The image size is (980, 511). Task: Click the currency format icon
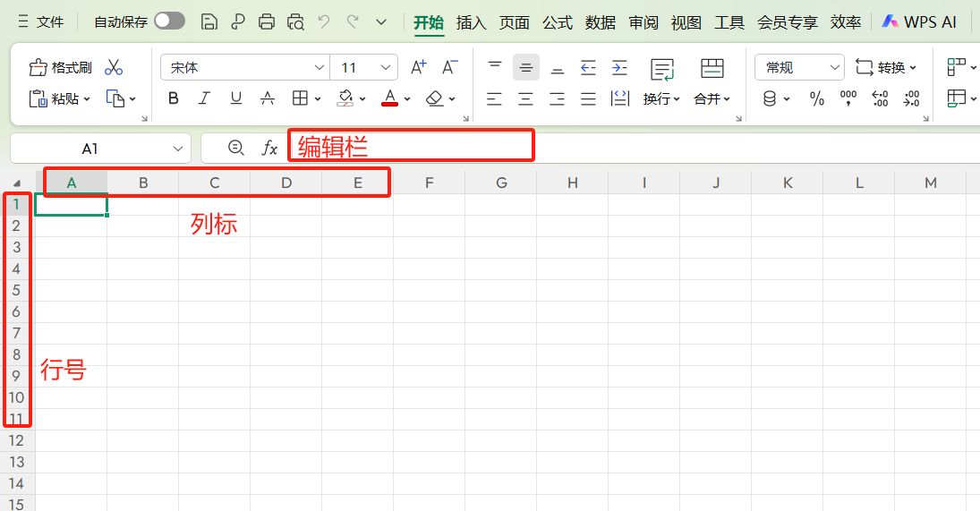pos(770,98)
